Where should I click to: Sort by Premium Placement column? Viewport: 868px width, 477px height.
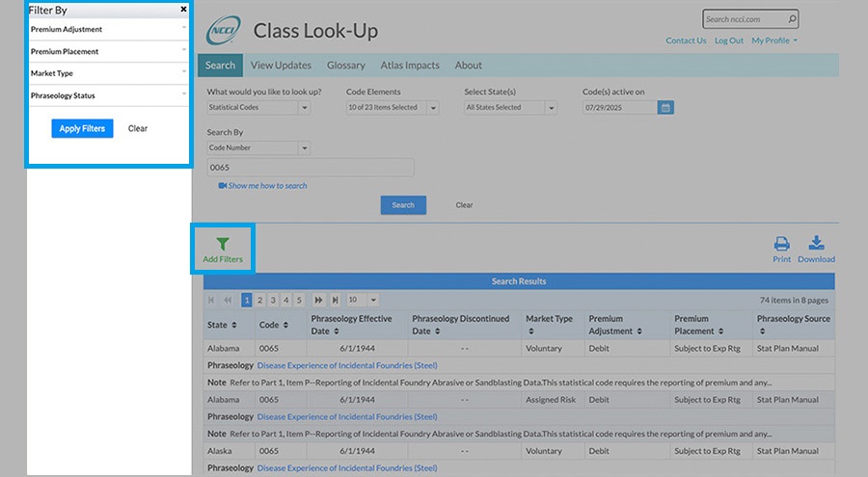tap(720, 331)
